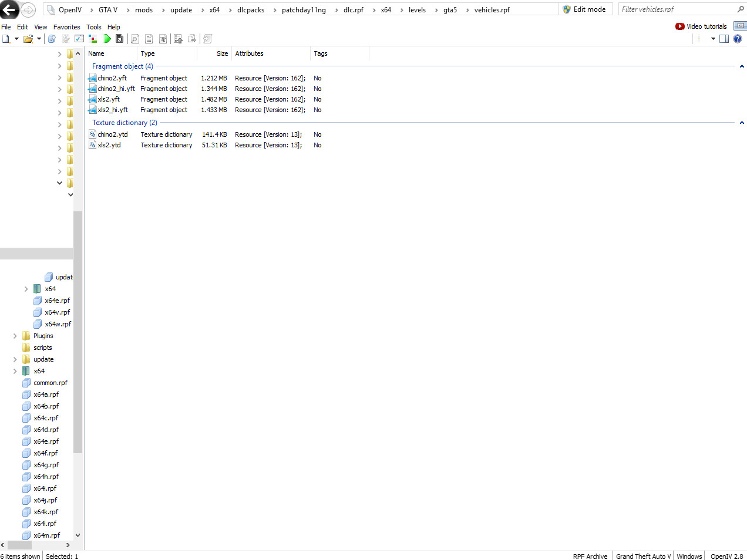The width and height of the screenshot is (747, 560).
Task: Click the Tags column header
Action: coord(339,53)
